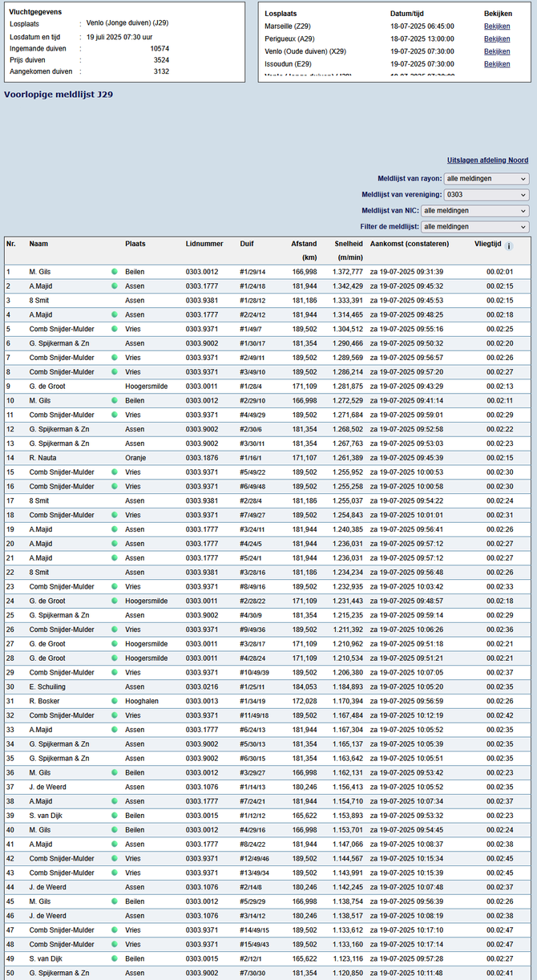Click green dot in row 39 S. van Dijk

click(115, 816)
